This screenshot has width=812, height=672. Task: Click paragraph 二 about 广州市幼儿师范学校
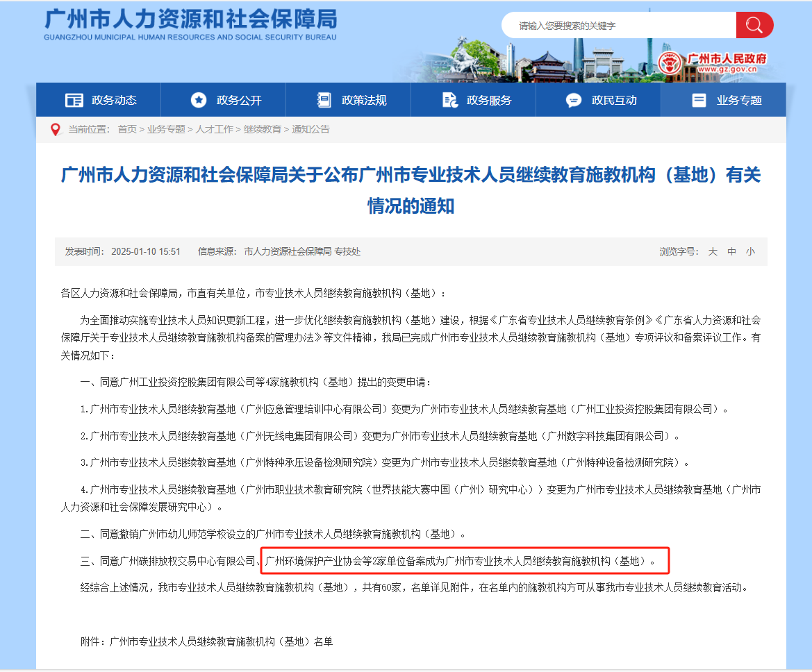point(273,535)
